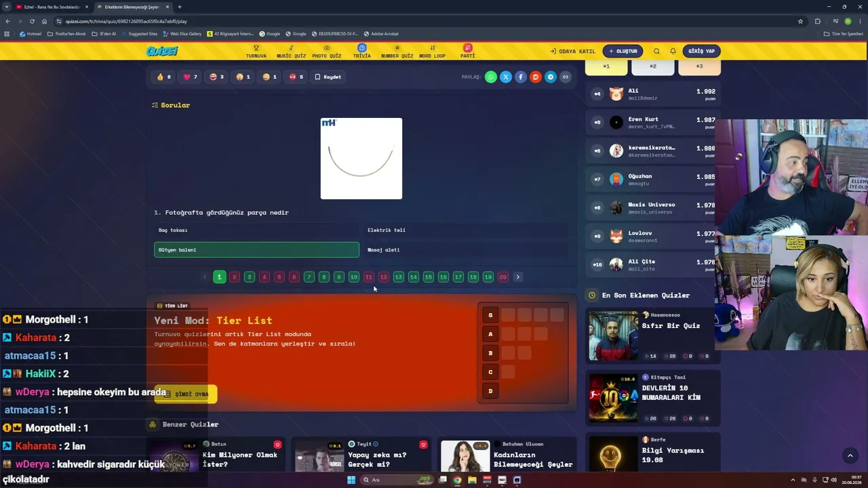Choose answer Saç tokası
This screenshot has width=868, height=488.
(x=256, y=230)
